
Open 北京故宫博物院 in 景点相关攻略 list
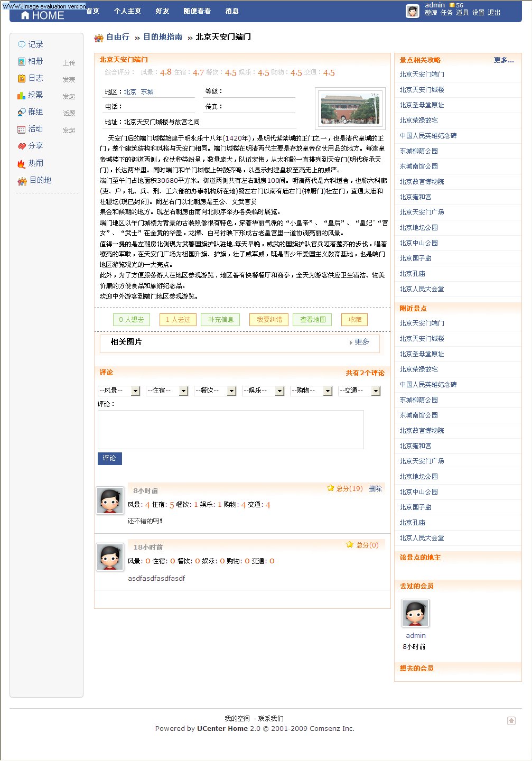(x=422, y=182)
